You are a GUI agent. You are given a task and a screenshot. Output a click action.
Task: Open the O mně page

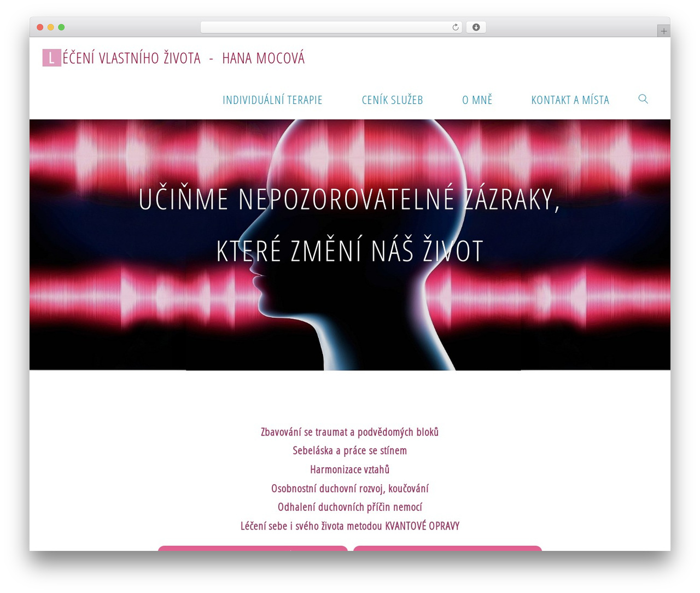(477, 100)
